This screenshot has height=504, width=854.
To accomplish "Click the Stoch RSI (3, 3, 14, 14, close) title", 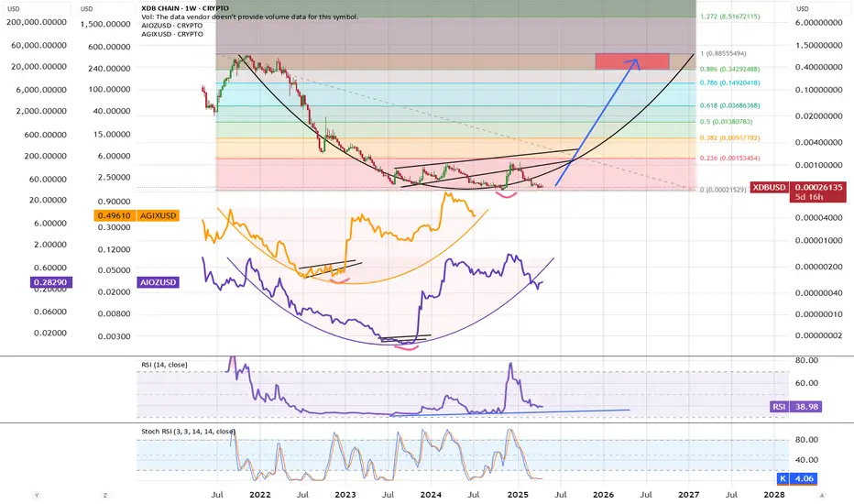I will 188,431.
